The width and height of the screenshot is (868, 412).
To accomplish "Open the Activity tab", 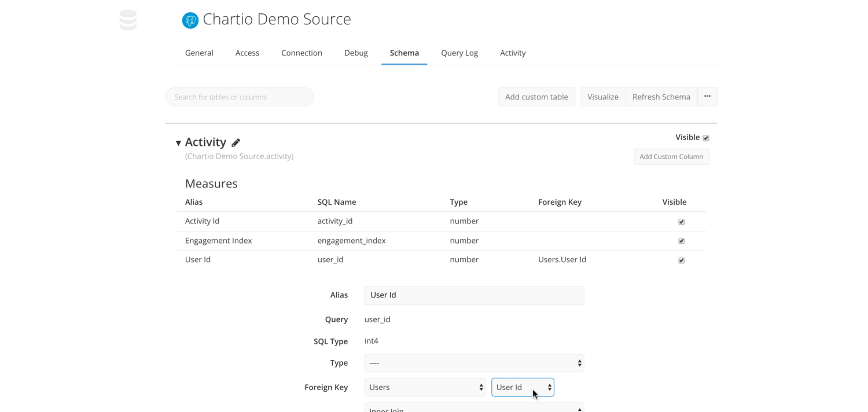I will [x=513, y=53].
